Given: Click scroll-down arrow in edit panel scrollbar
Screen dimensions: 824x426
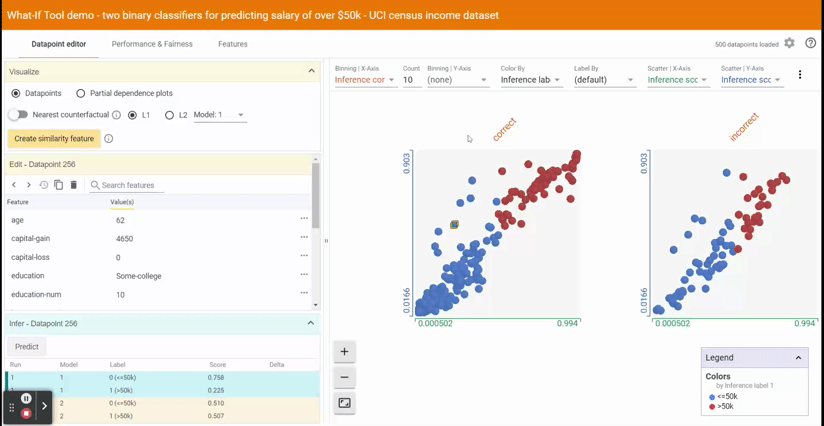Looking at the screenshot, I should (x=315, y=305).
